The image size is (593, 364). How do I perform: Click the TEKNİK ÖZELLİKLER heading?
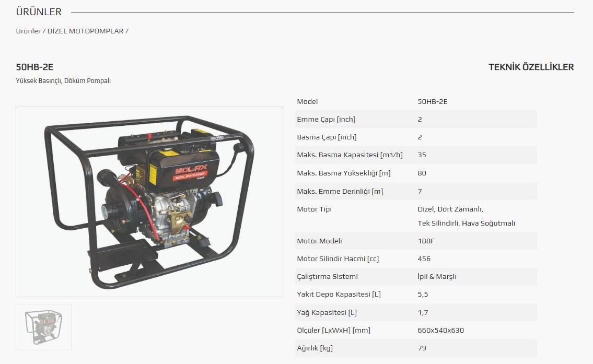(x=531, y=67)
